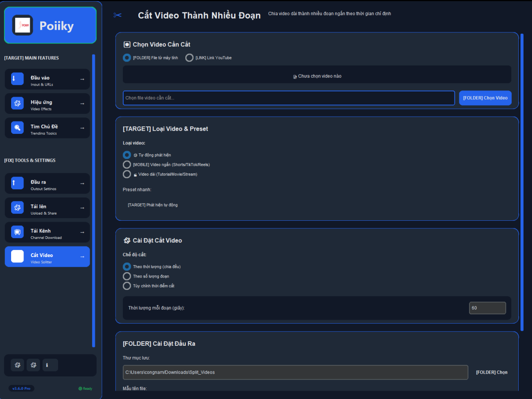Click the monitor icon beside Tải Kênh
532x399 pixels.
pyautogui.click(x=17, y=232)
